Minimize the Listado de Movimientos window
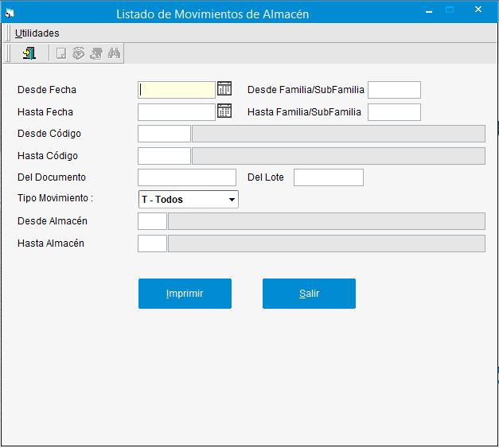499x448 pixels. 429,11
